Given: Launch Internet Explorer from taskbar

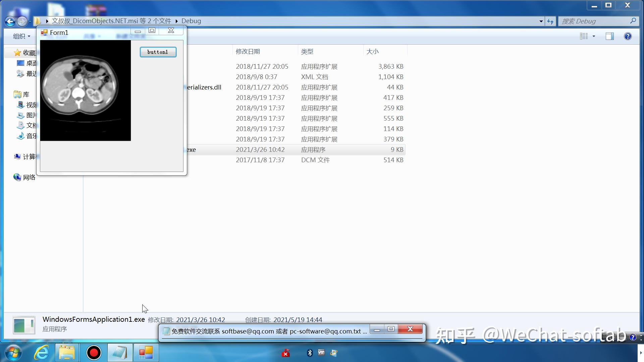Looking at the screenshot, I should coord(42,353).
